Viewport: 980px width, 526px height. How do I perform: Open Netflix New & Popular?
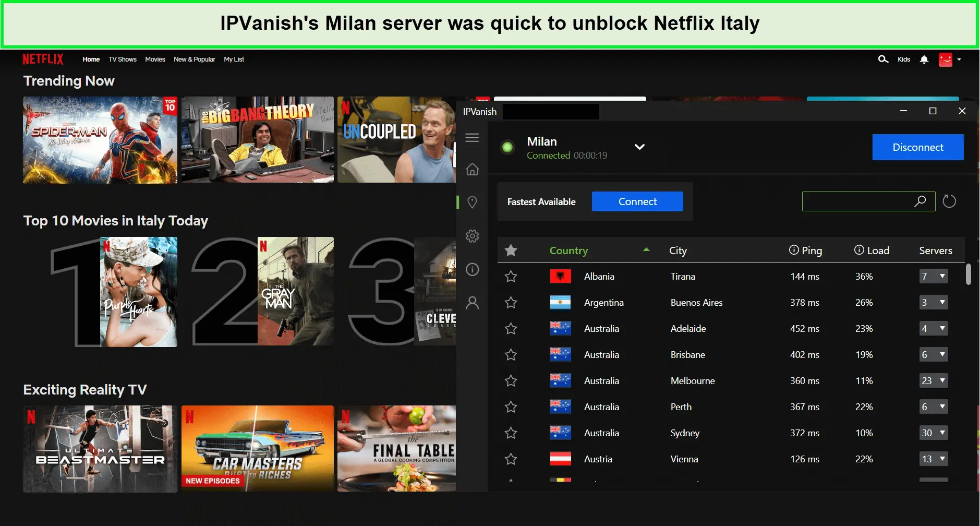tap(195, 59)
